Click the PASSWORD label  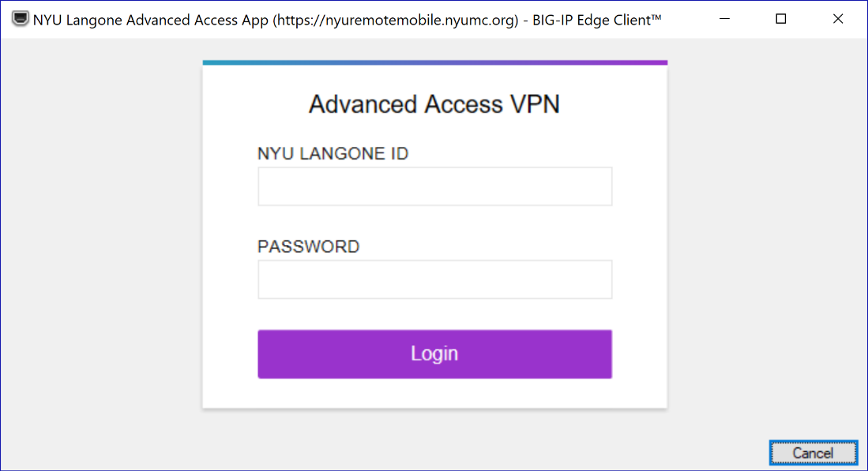pos(308,247)
